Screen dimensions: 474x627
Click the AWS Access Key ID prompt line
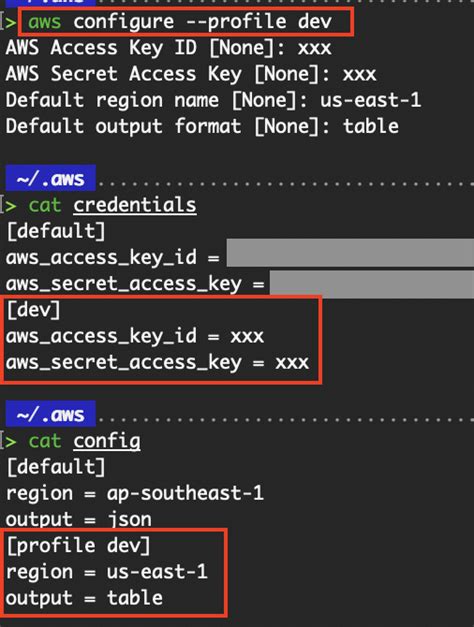click(168, 48)
